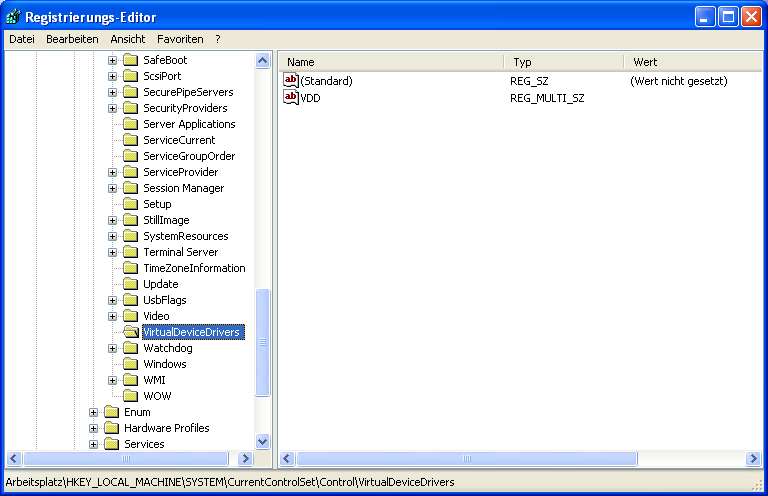
Task: Click the ScsiPort folder icon
Action: coord(130,76)
